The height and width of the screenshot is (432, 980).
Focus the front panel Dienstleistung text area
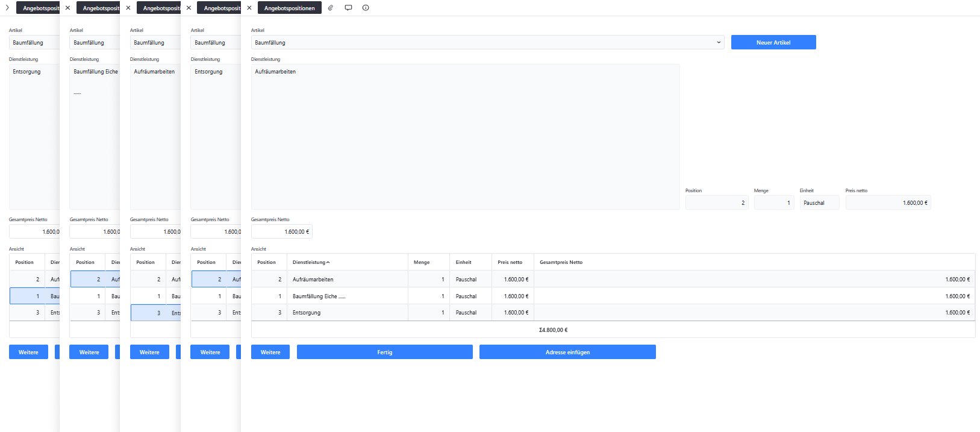[x=465, y=137]
